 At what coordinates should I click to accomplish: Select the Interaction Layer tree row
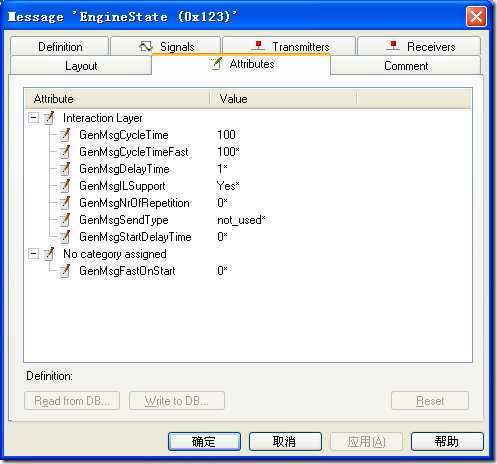tap(102, 118)
